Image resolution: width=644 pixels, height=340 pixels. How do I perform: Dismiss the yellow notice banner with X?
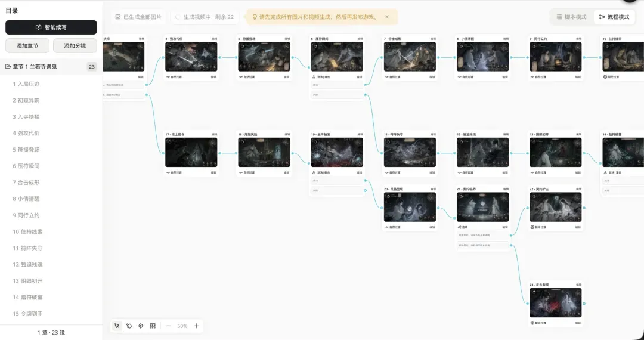pyautogui.click(x=387, y=17)
